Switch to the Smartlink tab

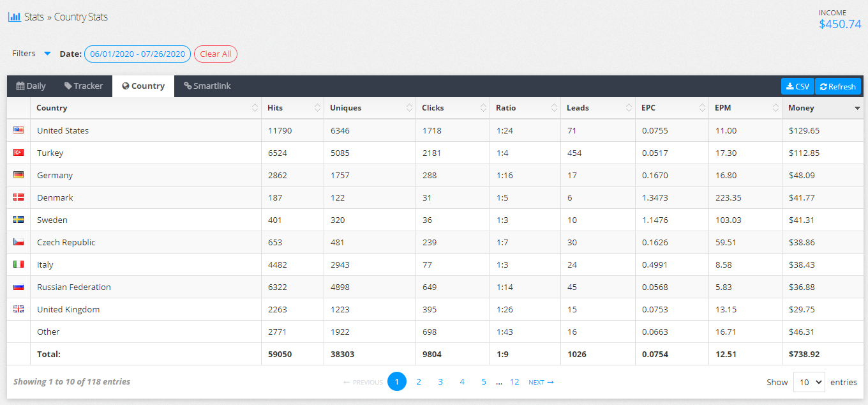pos(207,86)
